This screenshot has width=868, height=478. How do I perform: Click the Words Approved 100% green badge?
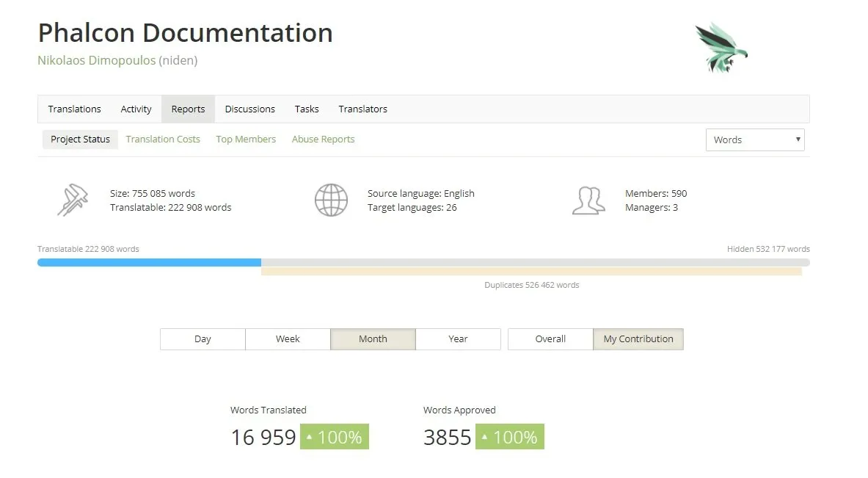click(x=510, y=436)
